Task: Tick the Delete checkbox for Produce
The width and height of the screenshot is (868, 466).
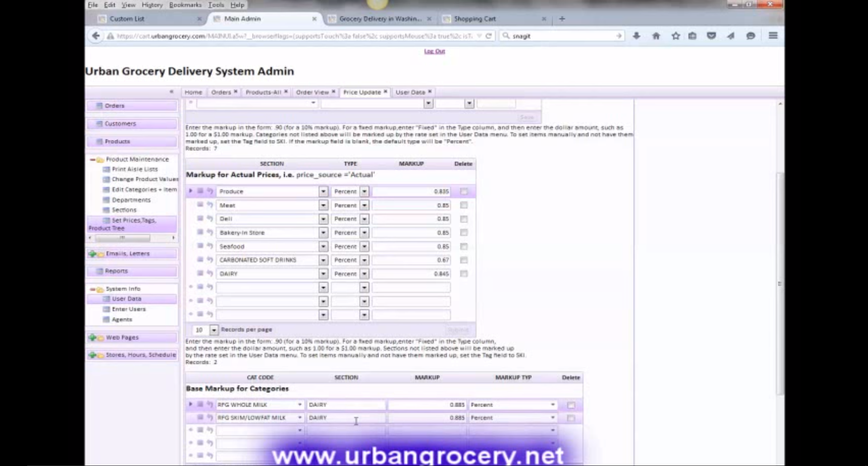Action: click(464, 191)
